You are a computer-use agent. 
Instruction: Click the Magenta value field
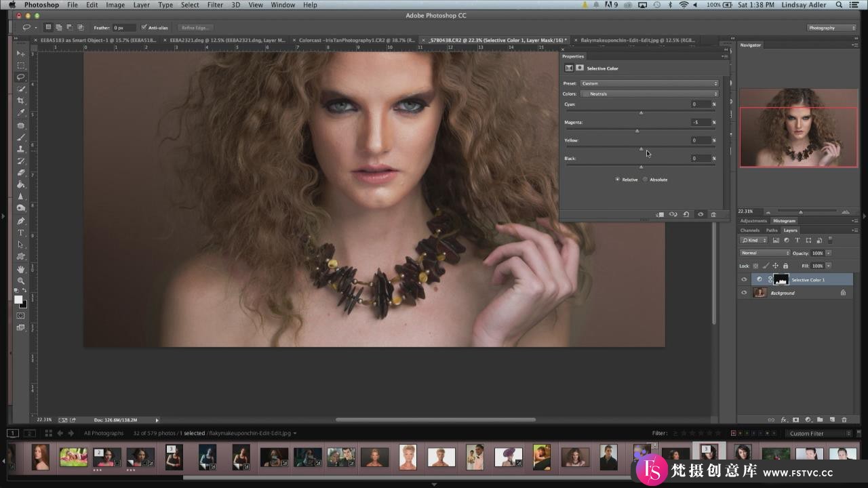click(701, 123)
